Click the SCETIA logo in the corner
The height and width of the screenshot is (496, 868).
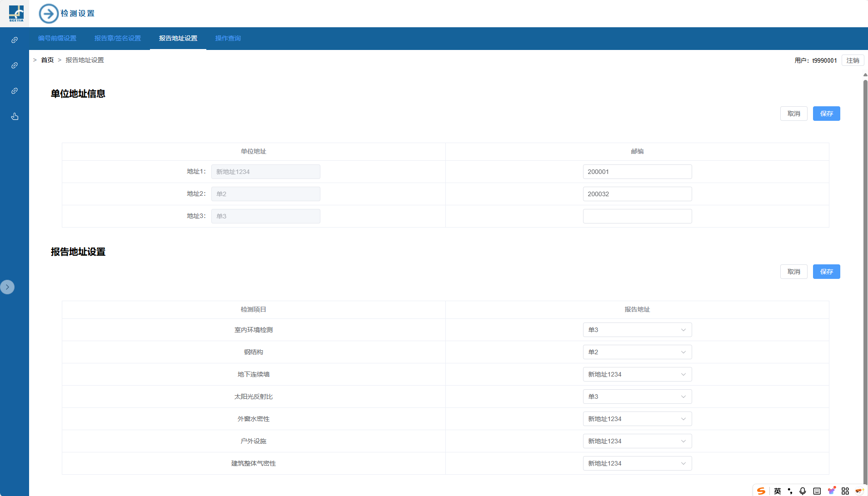tap(16, 14)
